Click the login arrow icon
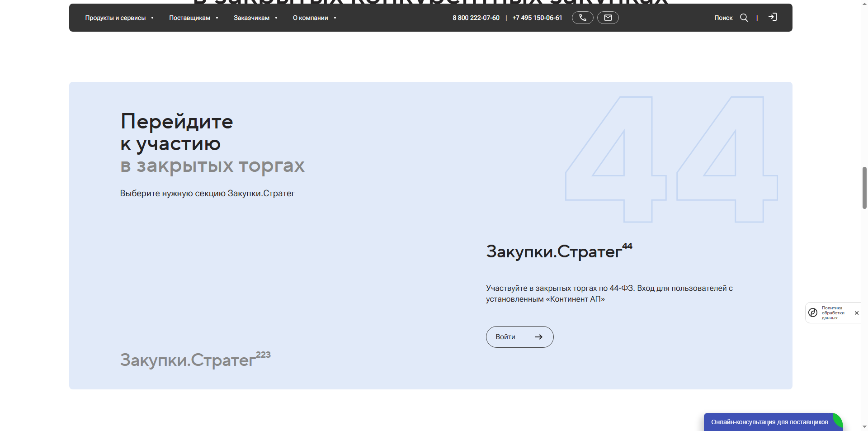 tap(773, 17)
